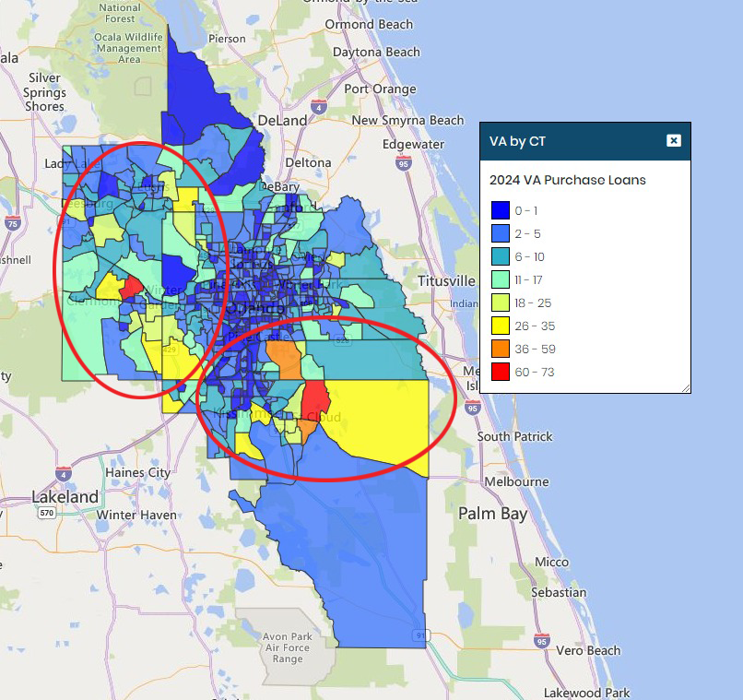The width and height of the screenshot is (743, 700).
Task: Click the Pierson map label
Action: point(227,39)
